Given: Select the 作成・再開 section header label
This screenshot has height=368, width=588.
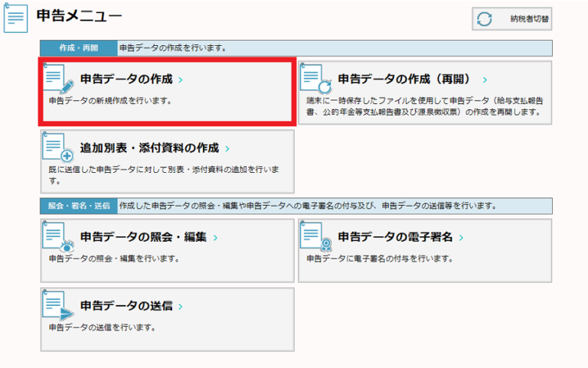Looking at the screenshot, I should [79, 48].
